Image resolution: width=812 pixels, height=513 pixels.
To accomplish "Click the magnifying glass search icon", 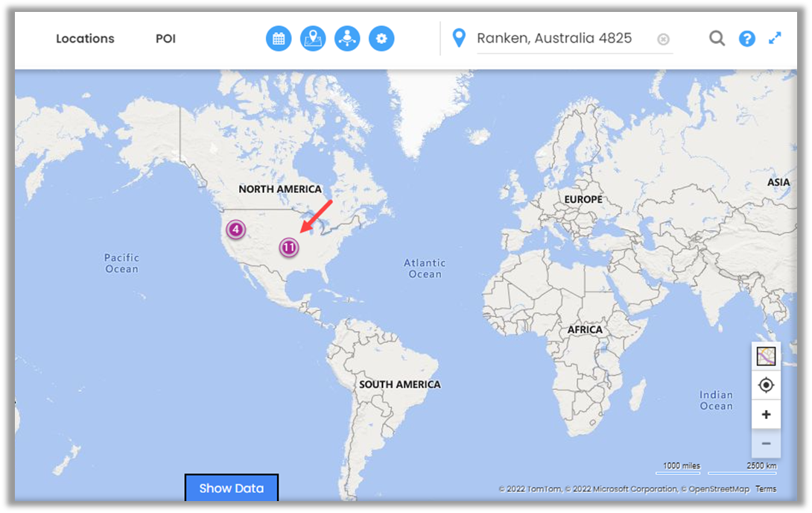I will [x=717, y=38].
